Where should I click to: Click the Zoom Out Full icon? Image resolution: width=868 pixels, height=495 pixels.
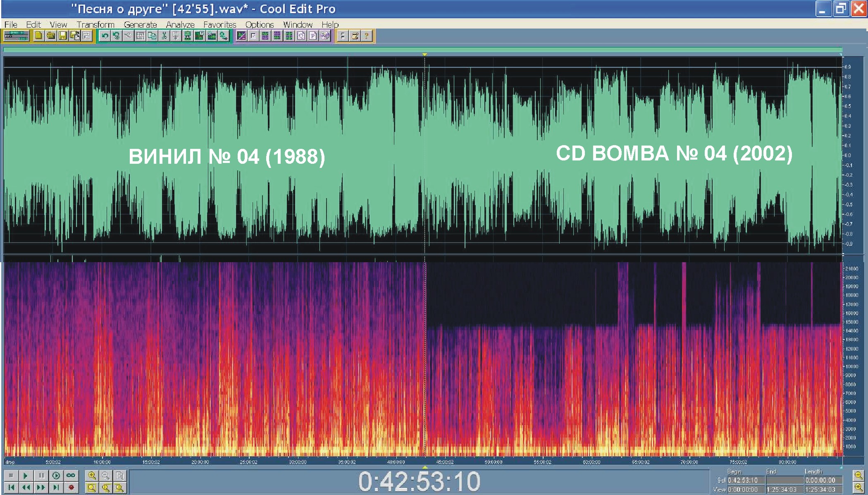pyautogui.click(x=119, y=476)
